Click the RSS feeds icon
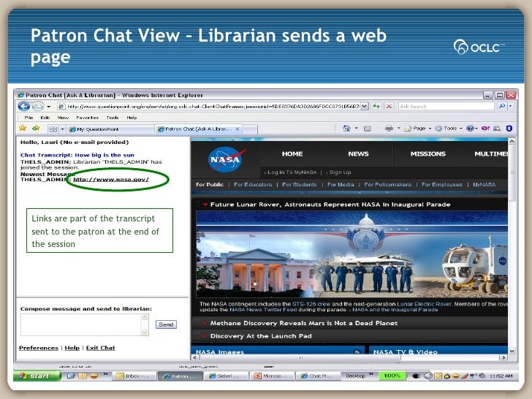Image resolution: width=532 pixels, height=399 pixels. point(368,129)
